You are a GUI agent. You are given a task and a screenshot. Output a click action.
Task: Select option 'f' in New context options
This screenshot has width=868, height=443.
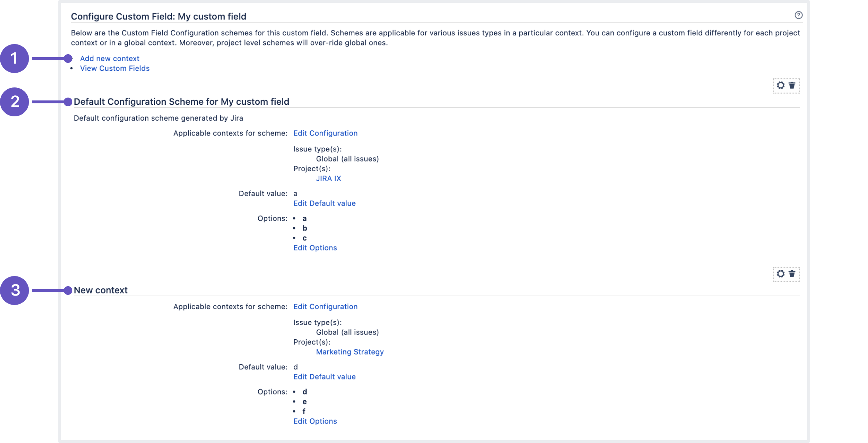304,411
